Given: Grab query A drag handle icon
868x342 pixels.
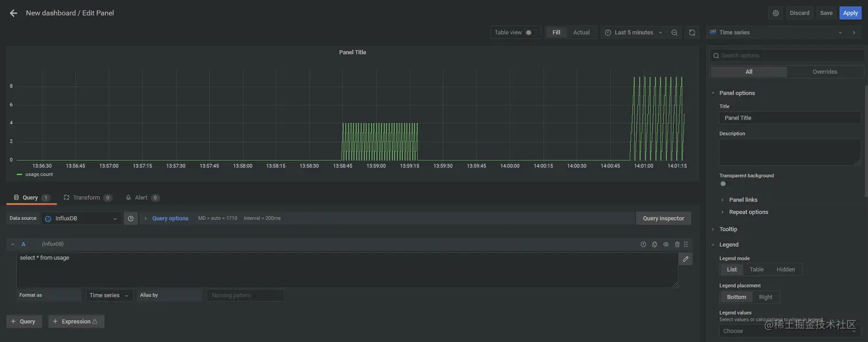Looking at the screenshot, I should 686,244.
